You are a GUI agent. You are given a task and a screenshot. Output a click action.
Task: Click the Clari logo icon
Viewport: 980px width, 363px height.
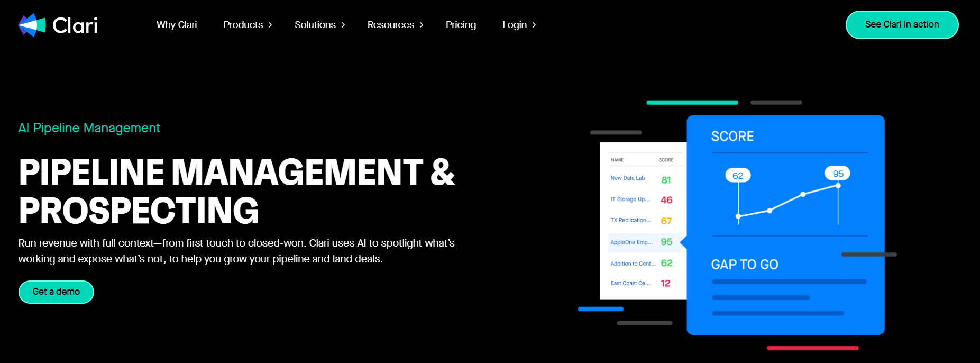click(32, 25)
